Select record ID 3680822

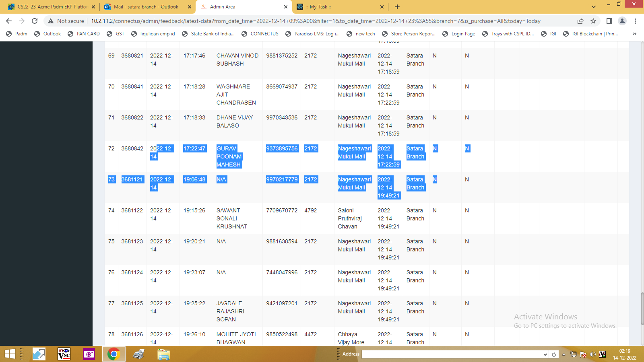(132, 117)
